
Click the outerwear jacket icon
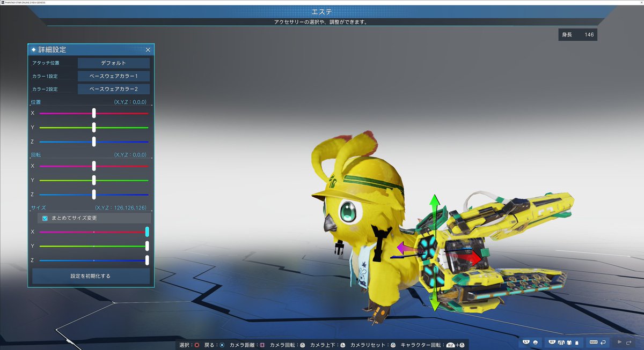(x=561, y=341)
